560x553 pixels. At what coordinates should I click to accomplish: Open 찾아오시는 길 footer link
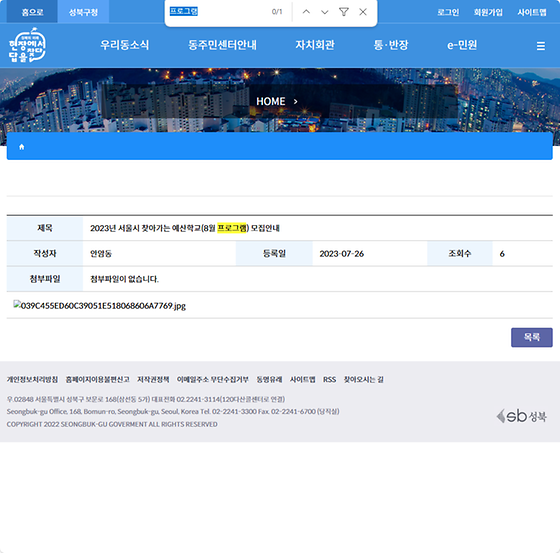click(363, 379)
